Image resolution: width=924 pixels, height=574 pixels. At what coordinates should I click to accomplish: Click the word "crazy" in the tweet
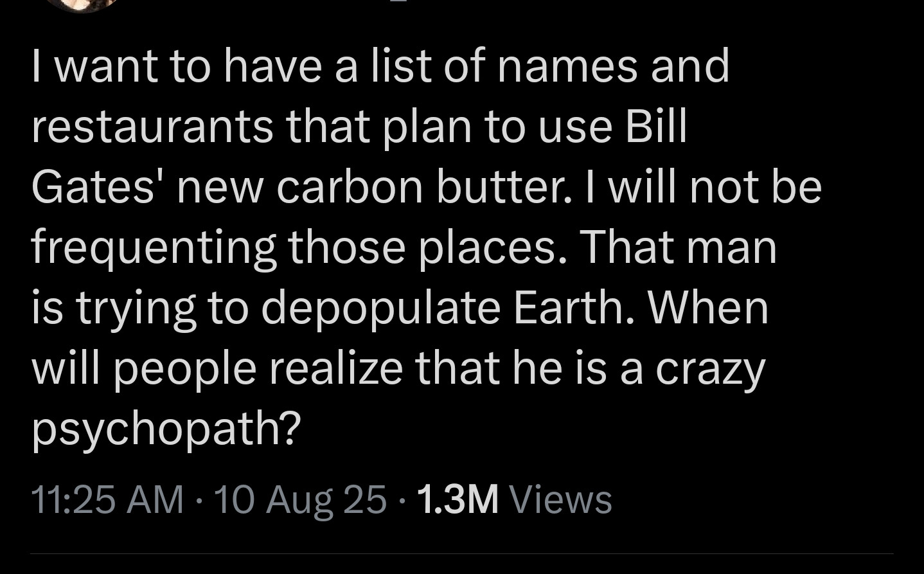(x=710, y=369)
